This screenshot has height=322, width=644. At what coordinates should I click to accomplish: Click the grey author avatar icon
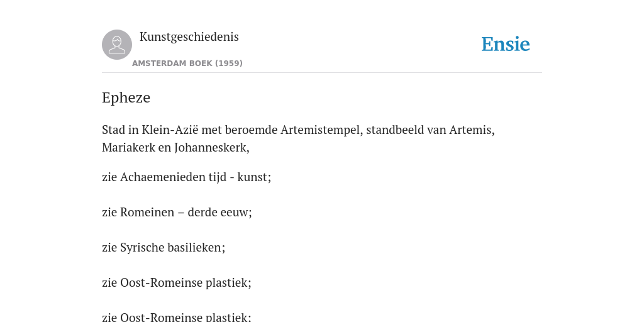point(117,45)
